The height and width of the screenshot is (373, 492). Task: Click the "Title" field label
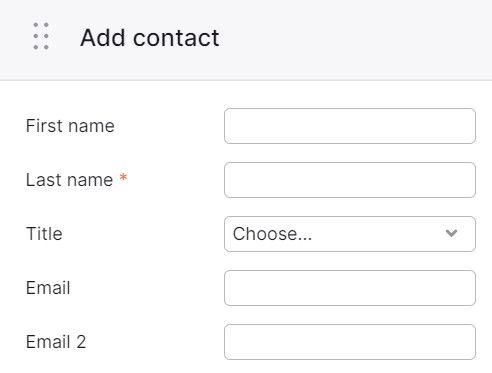44,234
